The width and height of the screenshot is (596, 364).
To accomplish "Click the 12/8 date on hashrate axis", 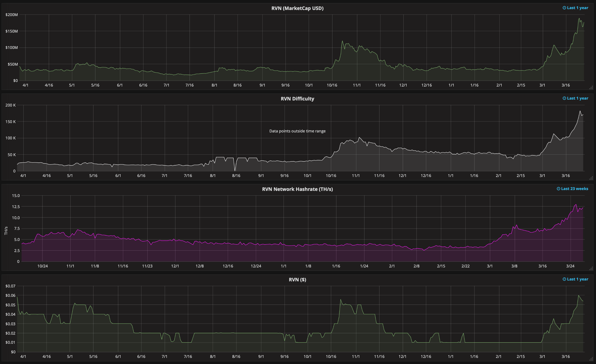I will pyautogui.click(x=199, y=266).
